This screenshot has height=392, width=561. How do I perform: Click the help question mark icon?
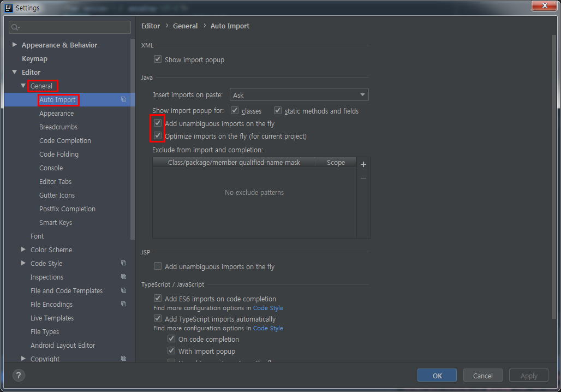pyautogui.click(x=19, y=375)
